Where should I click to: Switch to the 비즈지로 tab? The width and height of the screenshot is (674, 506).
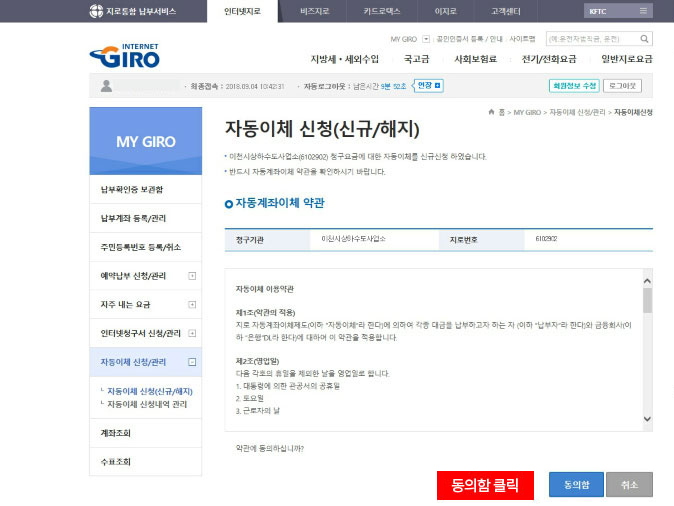[x=315, y=11]
